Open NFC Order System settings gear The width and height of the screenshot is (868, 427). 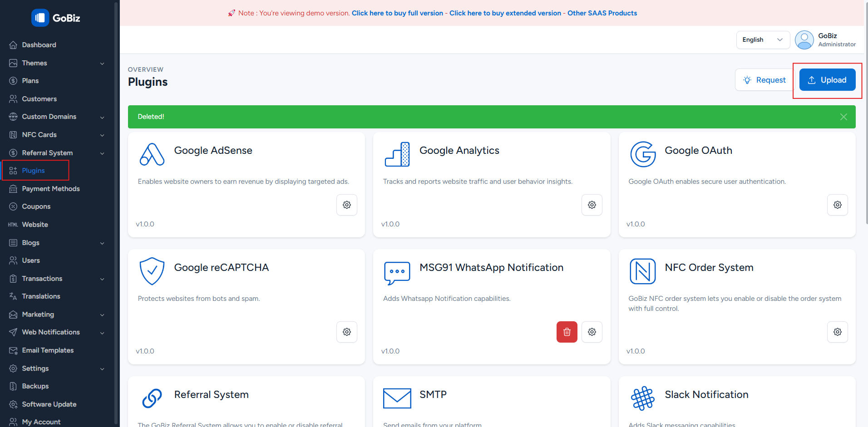837,332
